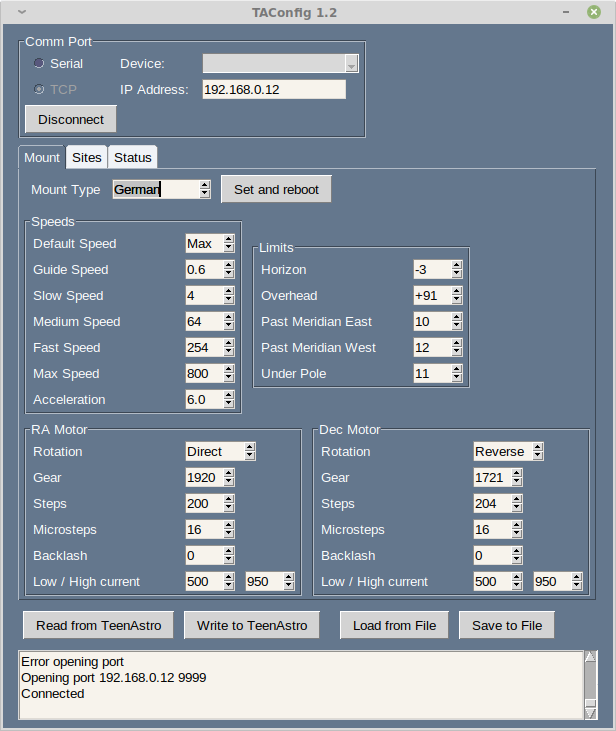Open window menu chevron in title bar
The image size is (616, 731).
coord(22,12)
